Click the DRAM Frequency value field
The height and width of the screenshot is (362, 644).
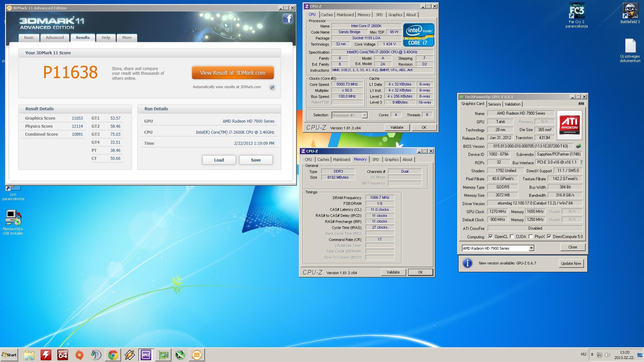[380, 198]
